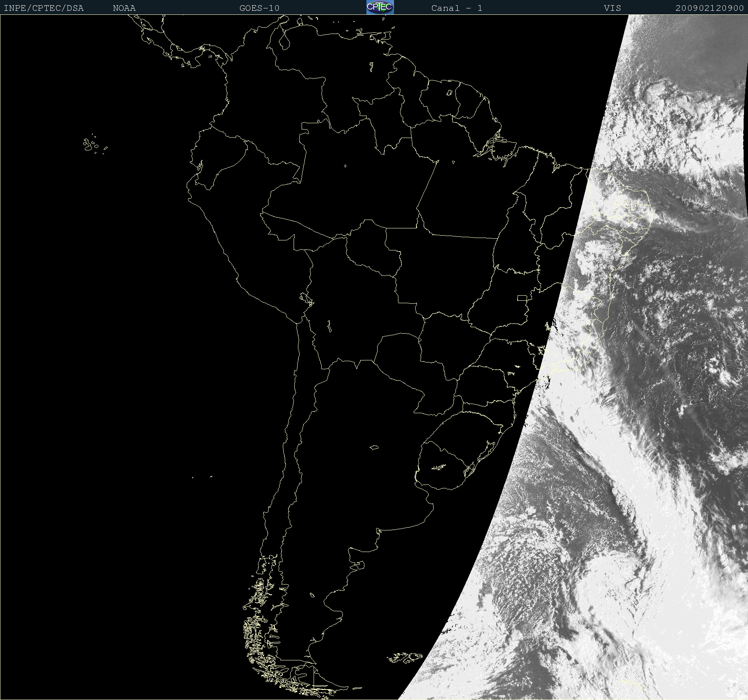Select the 200902120900 timestamp text
Screen dimensions: 748x700
point(710,8)
